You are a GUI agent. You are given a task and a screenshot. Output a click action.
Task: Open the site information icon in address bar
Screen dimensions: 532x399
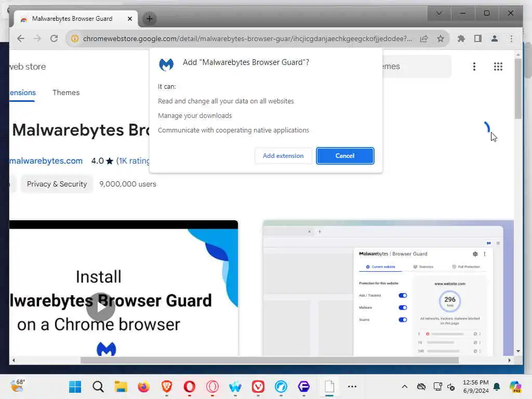tap(75, 38)
